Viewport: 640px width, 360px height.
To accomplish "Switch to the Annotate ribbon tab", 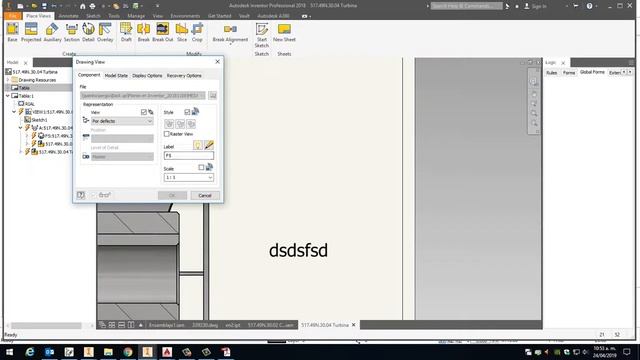I will point(68,16).
